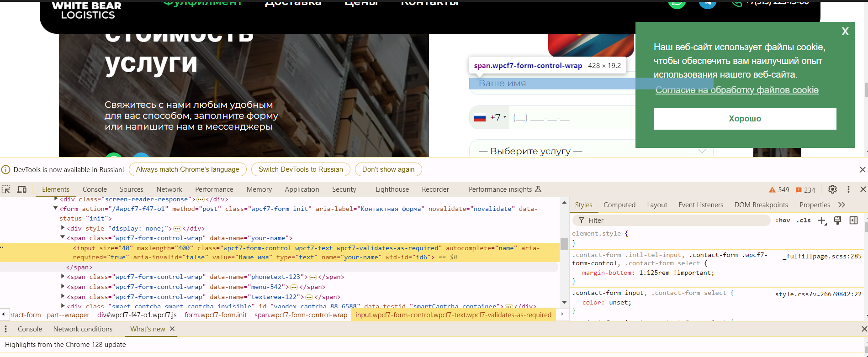The width and height of the screenshot is (868, 357).
Task: Click the info icon in language infobar
Action: 6,170
